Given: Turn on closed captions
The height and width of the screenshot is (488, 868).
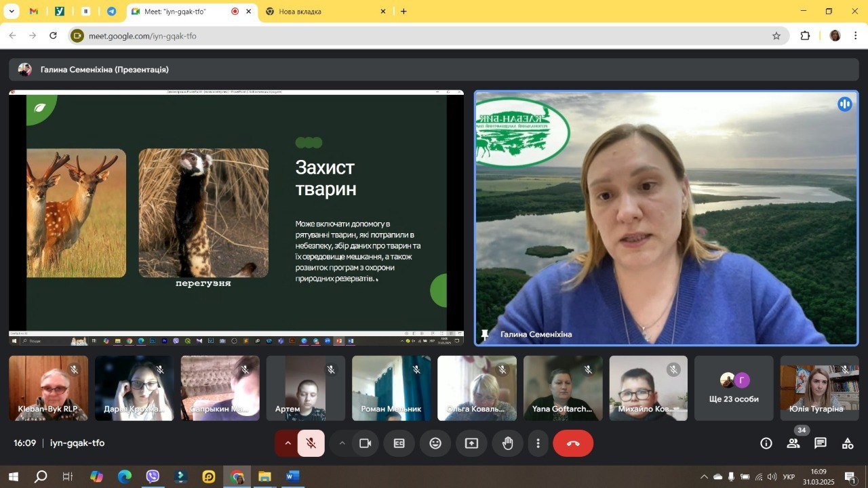Looking at the screenshot, I should click(x=399, y=443).
